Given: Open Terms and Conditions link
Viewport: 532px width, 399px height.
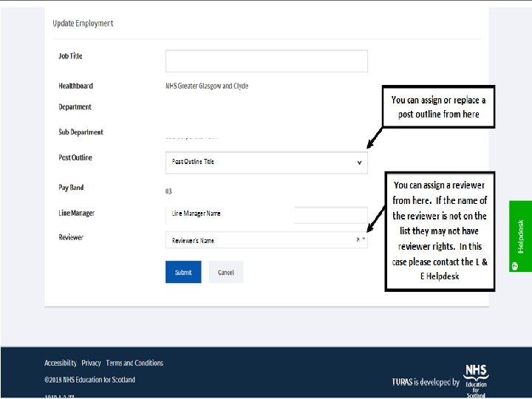Looking at the screenshot, I should (134, 363).
